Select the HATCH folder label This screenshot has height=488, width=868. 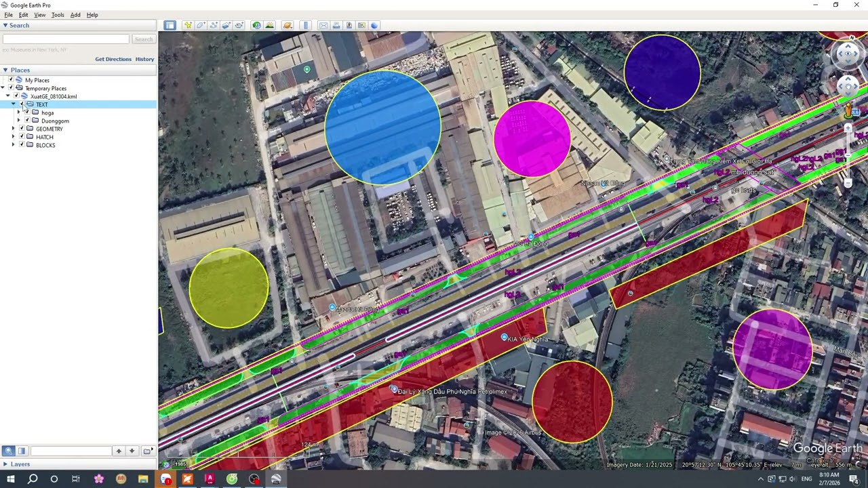(44, 137)
